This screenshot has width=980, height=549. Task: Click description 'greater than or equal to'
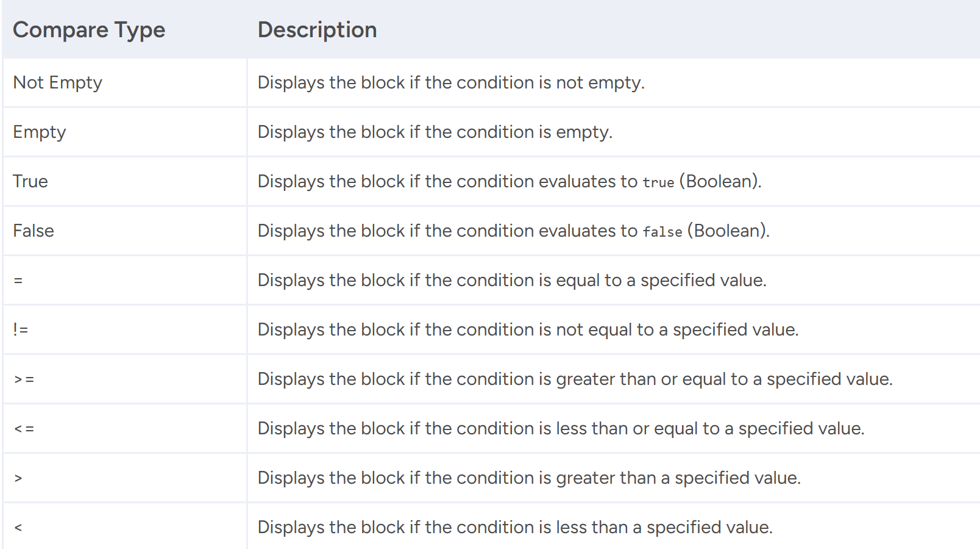pyautogui.click(x=575, y=379)
